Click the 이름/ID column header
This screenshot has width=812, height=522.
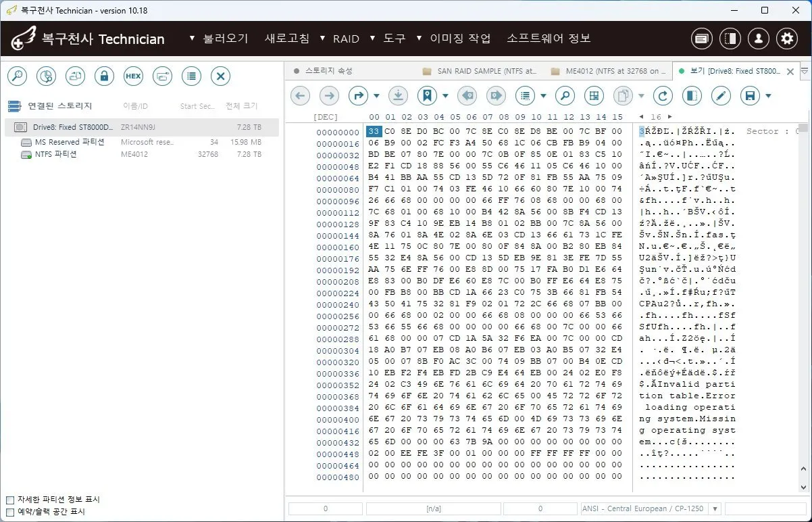[135, 106]
